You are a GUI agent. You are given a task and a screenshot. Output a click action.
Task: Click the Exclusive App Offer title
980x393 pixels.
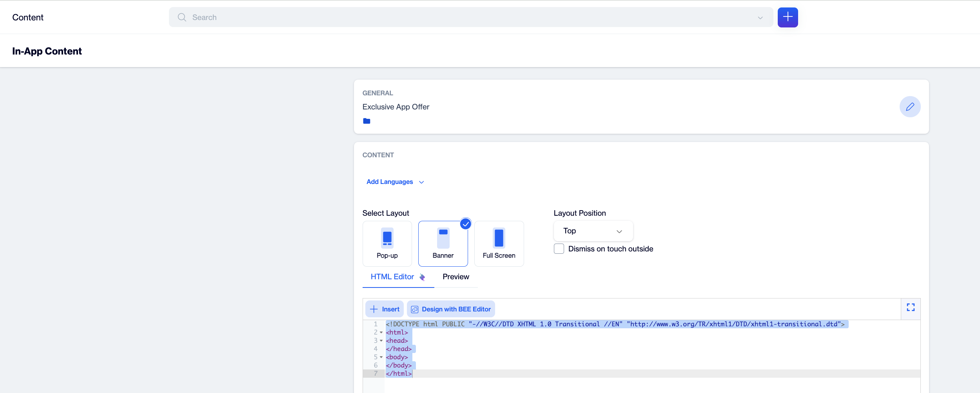click(396, 107)
